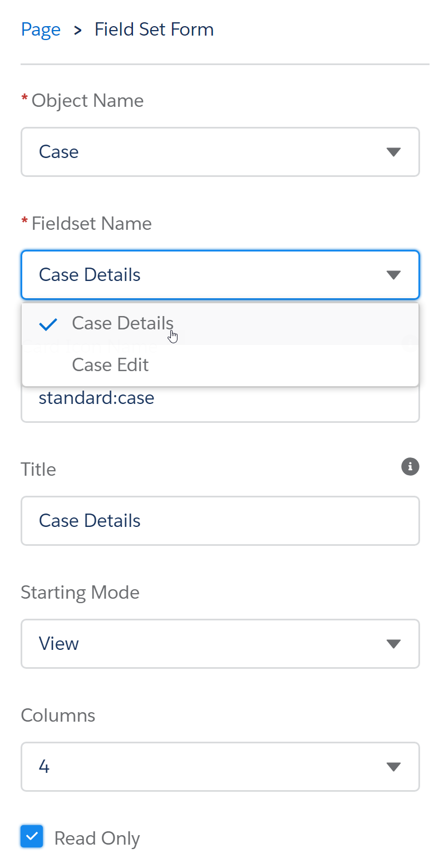Expand the Columns dropdown showing 4
The width and height of the screenshot is (439, 868).
tap(211, 767)
